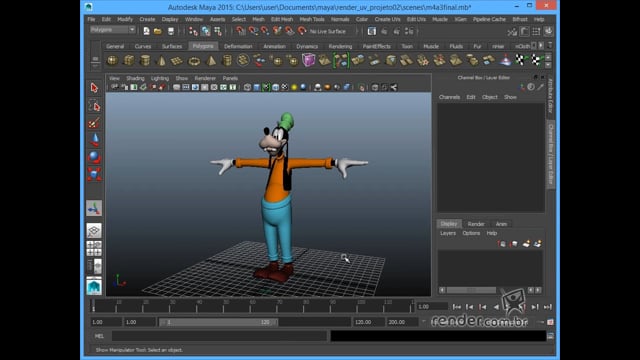Create a polygon cylinder from shelf

coord(145,61)
